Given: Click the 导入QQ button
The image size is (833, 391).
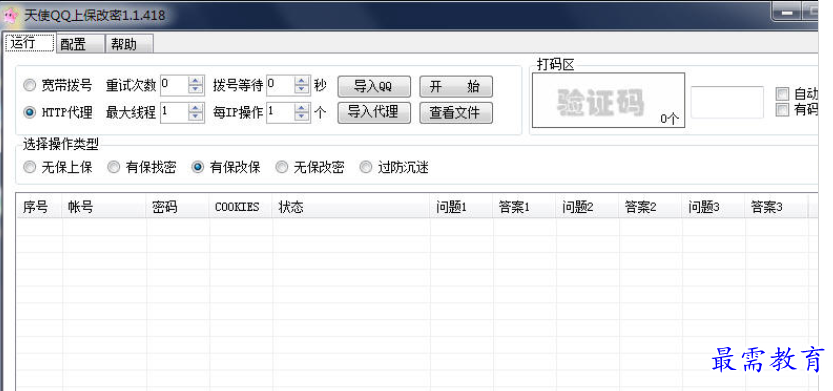Looking at the screenshot, I should click(x=374, y=86).
